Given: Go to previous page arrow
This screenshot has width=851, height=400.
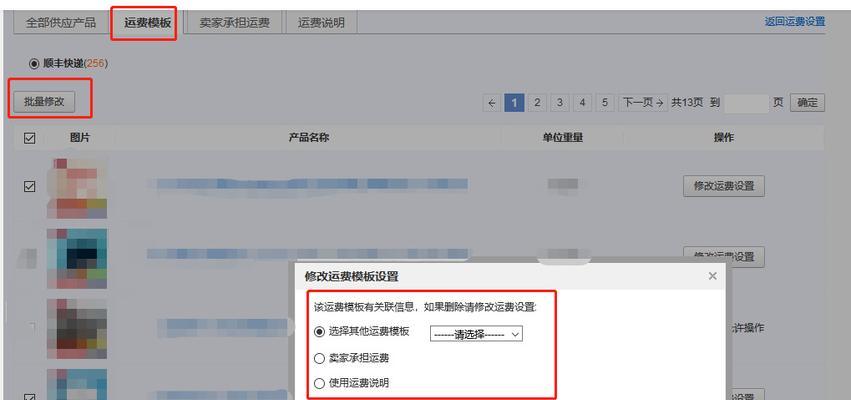Looking at the screenshot, I should coord(492,103).
